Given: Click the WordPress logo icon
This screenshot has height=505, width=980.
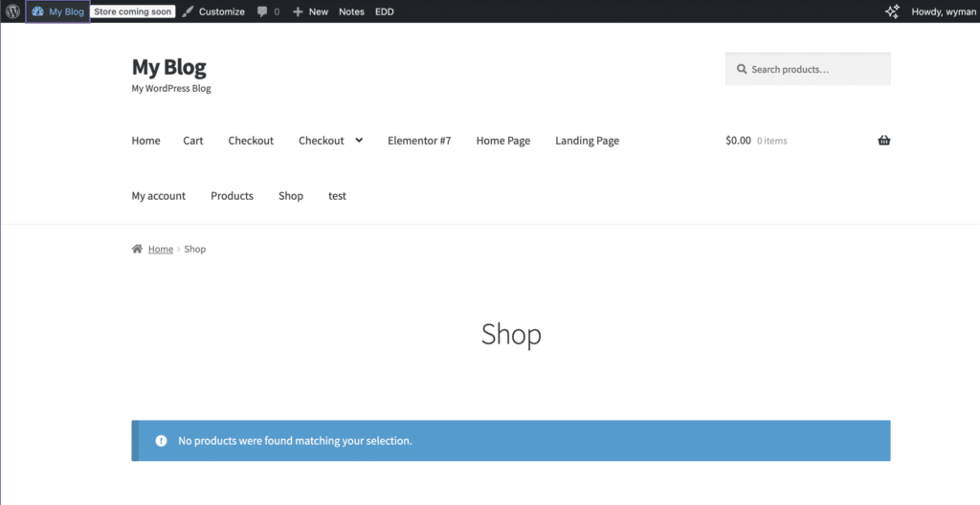Looking at the screenshot, I should 12,11.
